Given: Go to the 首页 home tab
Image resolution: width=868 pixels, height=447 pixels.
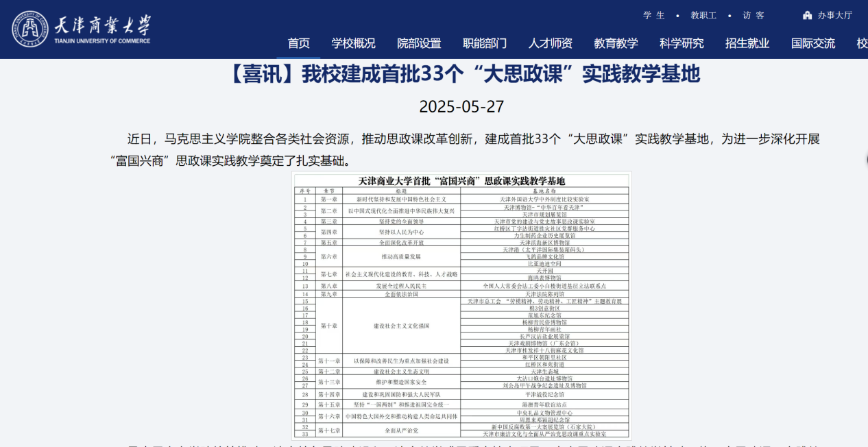Looking at the screenshot, I should [298, 43].
